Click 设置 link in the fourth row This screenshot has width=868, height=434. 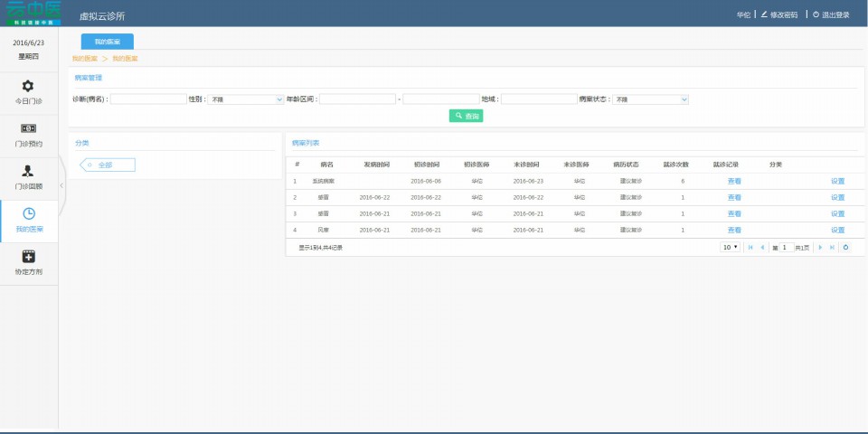(x=837, y=230)
